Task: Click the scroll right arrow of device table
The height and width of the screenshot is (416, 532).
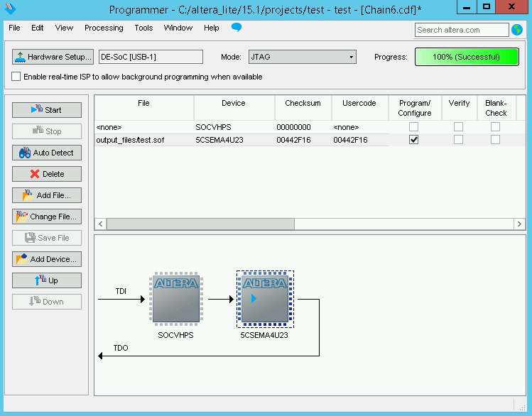Action: point(519,224)
